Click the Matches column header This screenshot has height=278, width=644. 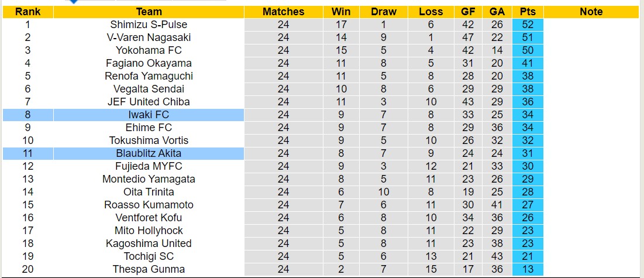[x=283, y=12]
